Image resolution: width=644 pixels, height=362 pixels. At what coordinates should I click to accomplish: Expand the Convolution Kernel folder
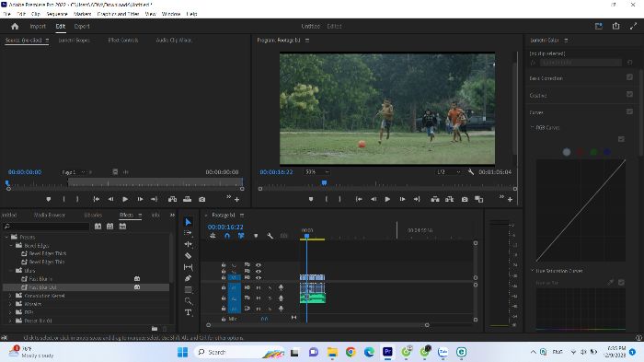point(10,296)
